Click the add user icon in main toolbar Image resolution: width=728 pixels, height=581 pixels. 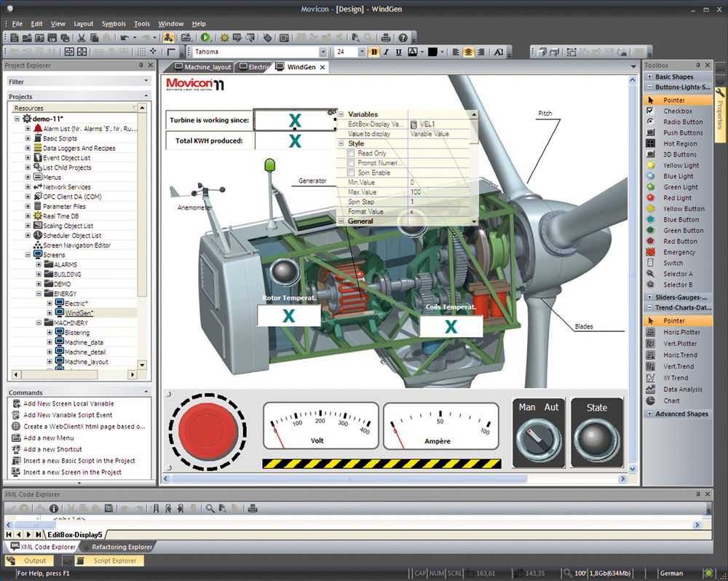tap(169, 38)
